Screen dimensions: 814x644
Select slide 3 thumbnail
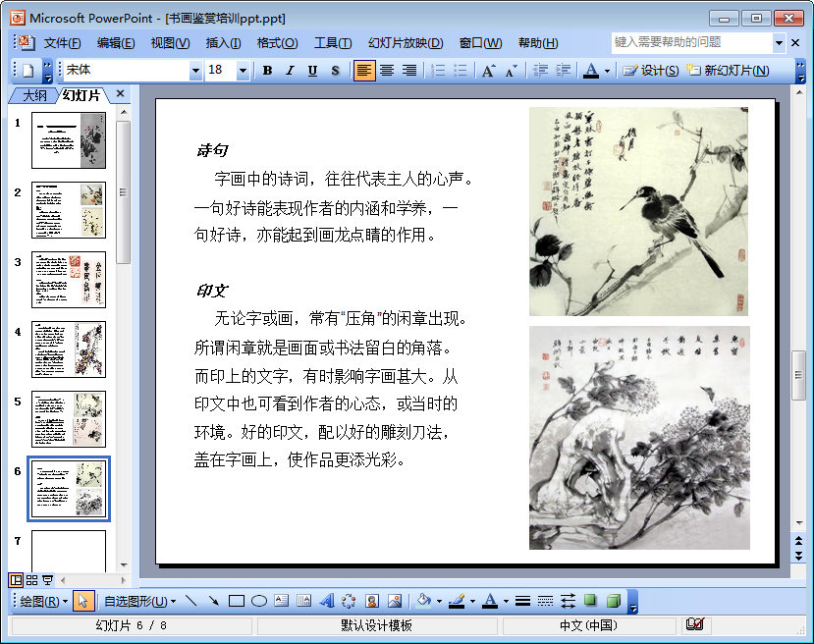click(x=69, y=279)
